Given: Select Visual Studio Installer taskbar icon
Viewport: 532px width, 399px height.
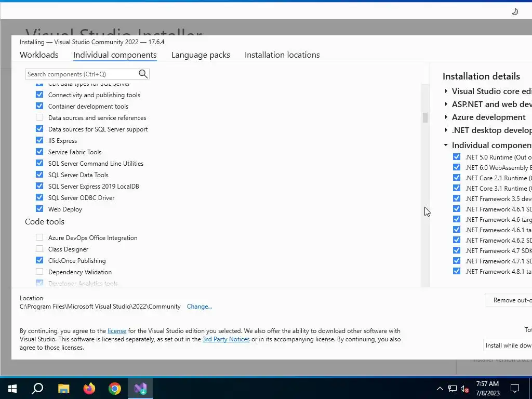Looking at the screenshot, I should point(140,388).
